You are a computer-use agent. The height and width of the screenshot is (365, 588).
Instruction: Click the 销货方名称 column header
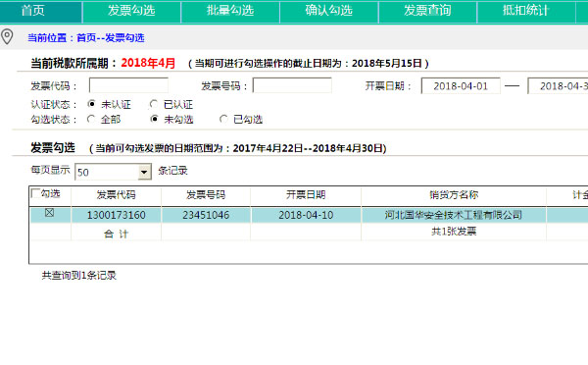[454, 195]
